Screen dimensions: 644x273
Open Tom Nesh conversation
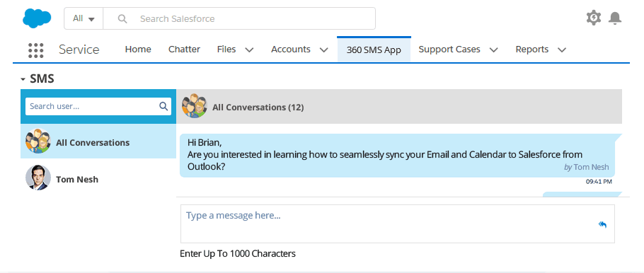click(98, 178)
